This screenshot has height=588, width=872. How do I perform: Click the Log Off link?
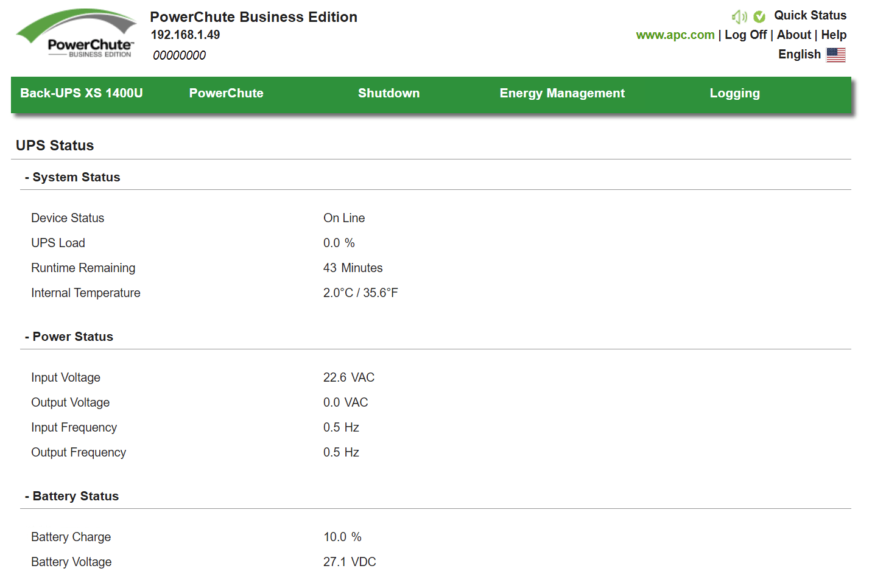745,35
